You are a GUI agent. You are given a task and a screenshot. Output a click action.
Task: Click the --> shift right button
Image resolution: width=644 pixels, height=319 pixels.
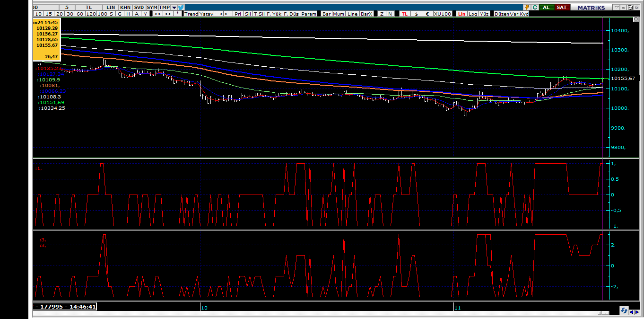click(x=218, y=14)
